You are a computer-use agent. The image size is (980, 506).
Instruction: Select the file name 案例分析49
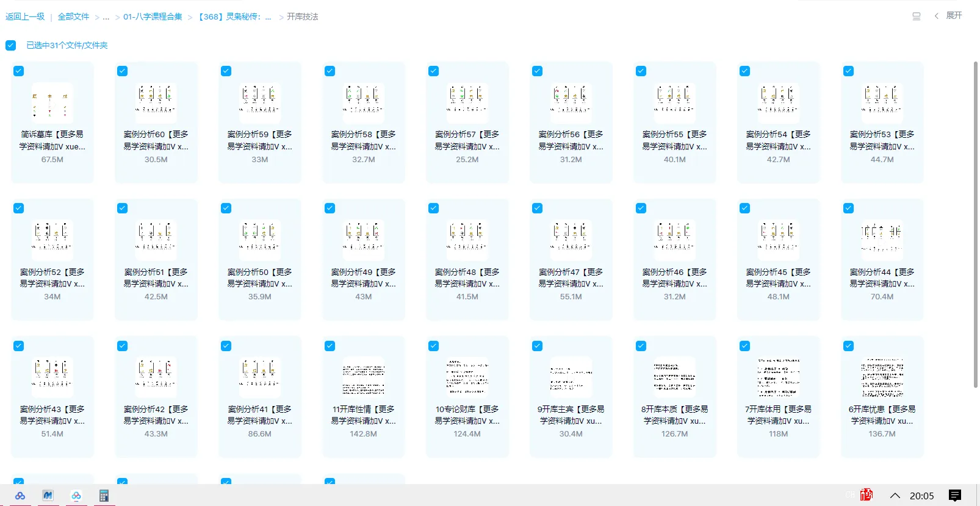point(364,277)
